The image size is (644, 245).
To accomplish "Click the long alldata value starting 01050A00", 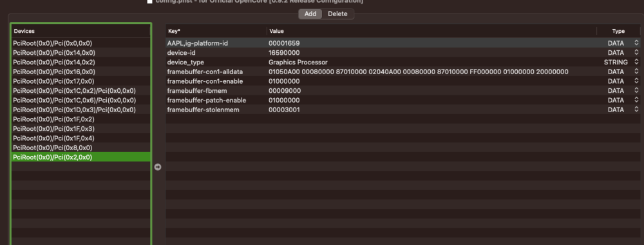I will coord(418,72).
